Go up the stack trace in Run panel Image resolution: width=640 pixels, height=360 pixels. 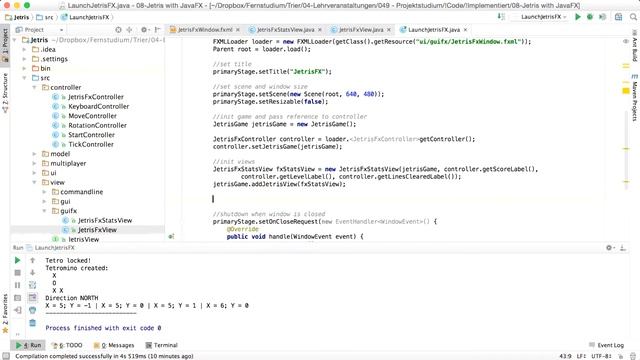pos(33,260)
